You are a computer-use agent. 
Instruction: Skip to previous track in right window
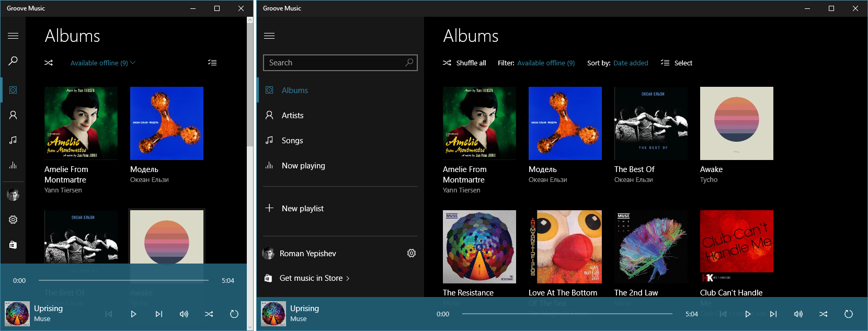coord(723,314)
